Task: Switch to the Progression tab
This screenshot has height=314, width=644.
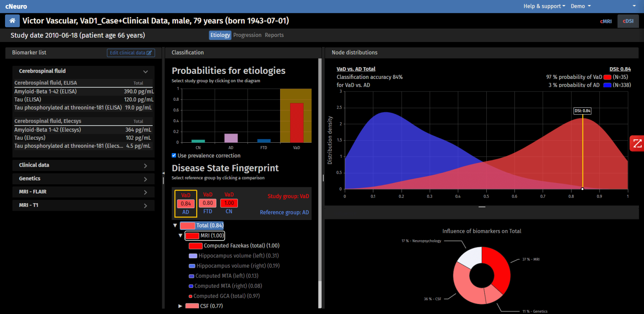Action: [x=247, y=35]
